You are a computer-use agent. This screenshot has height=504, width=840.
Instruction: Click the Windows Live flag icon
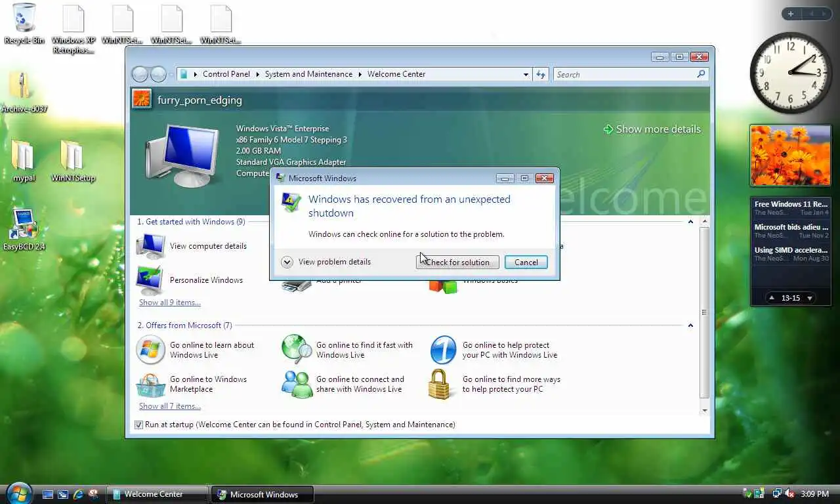click(x=150, y=350)
